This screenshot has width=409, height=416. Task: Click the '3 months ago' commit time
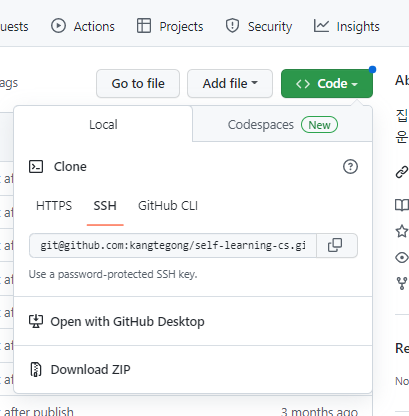pos(319,411)
